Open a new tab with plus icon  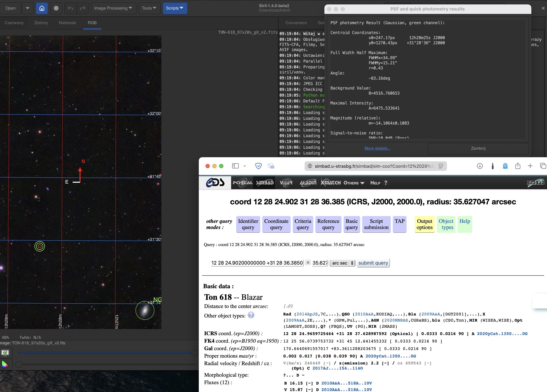tap(530, 166)
